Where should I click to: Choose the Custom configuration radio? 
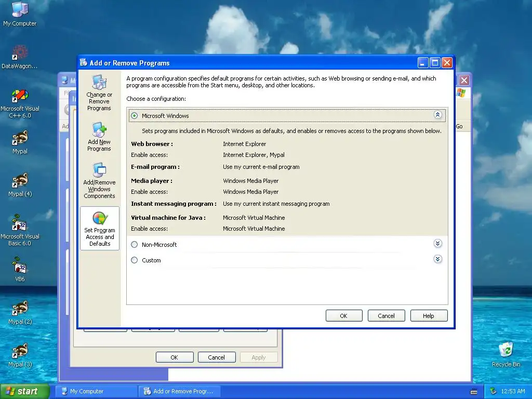pos(135,260)
